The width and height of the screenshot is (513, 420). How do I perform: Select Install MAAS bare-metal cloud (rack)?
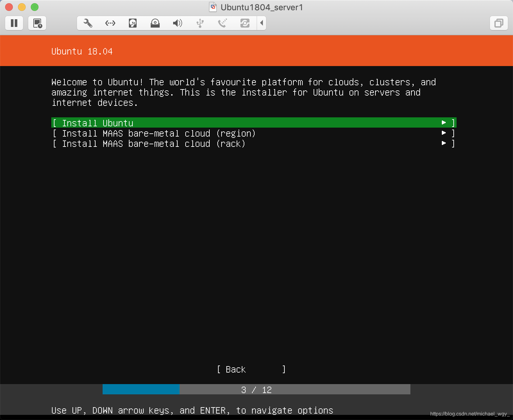pyautogui.click(x=254, y=143)
